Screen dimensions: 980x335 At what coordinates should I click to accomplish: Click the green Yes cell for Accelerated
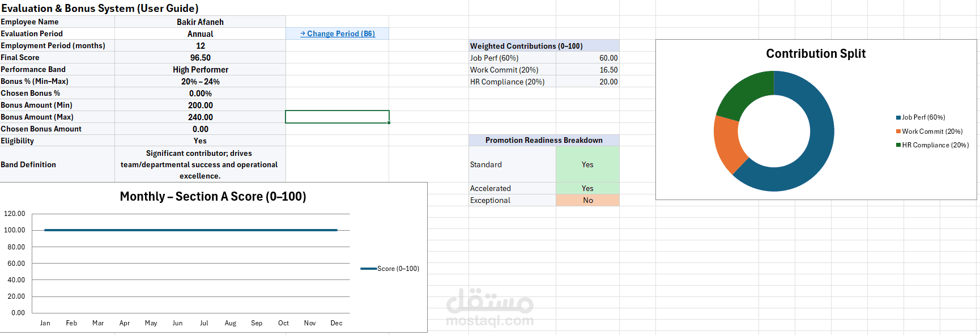click(x=587, y=188)
